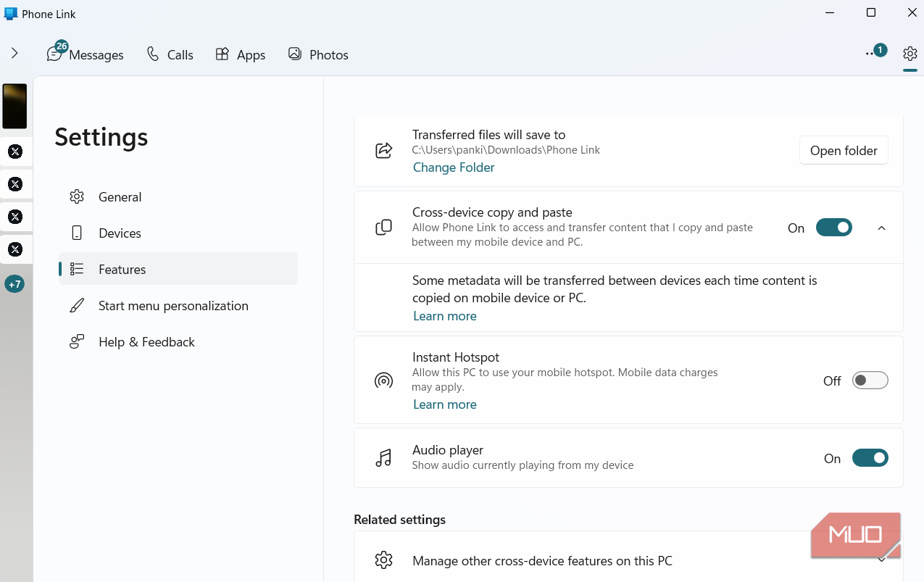The image size is (924, 582).
Task: Click the Instant Hotspot signal icon
Action: tap(383, 381)
